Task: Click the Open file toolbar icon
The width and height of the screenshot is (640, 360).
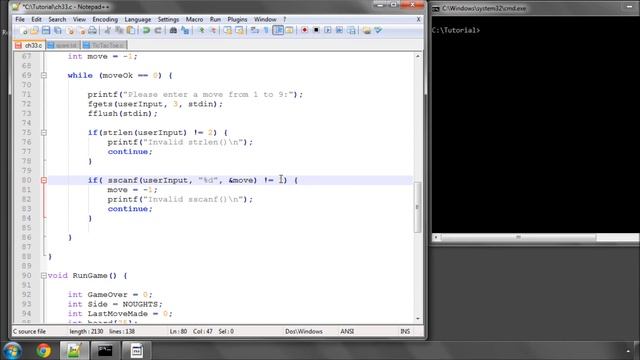Action: click(34, 31)
